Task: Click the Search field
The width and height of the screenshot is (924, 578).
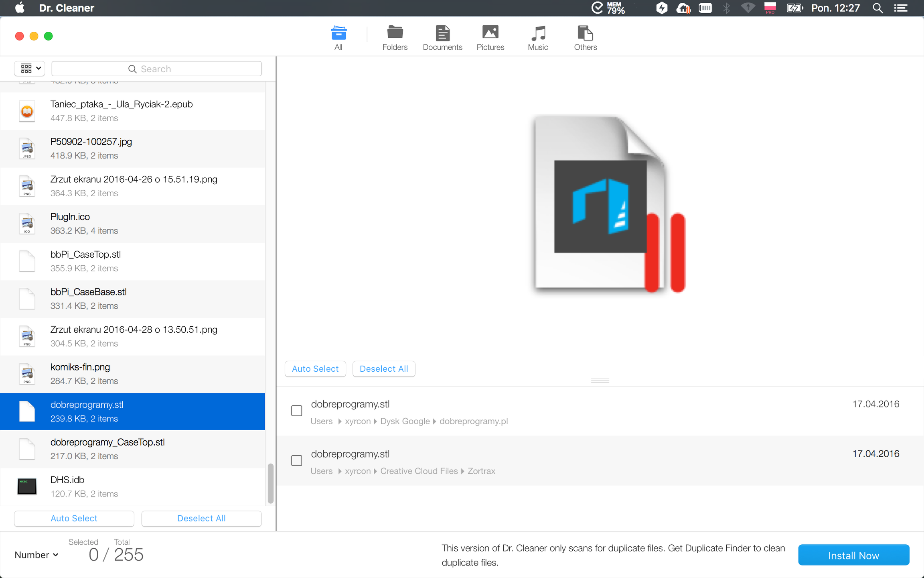Action: [156, 69]
